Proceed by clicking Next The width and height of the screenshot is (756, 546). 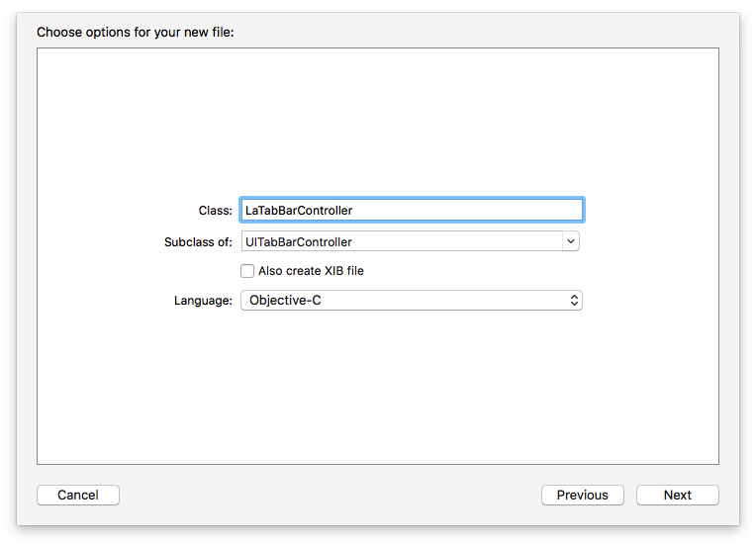(x=678, y=495)
